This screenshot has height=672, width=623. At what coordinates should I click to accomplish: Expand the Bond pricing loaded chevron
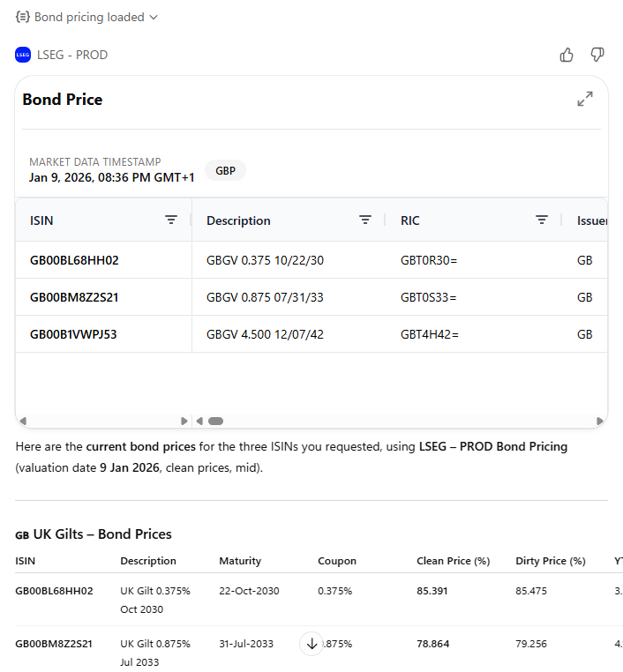154,17
